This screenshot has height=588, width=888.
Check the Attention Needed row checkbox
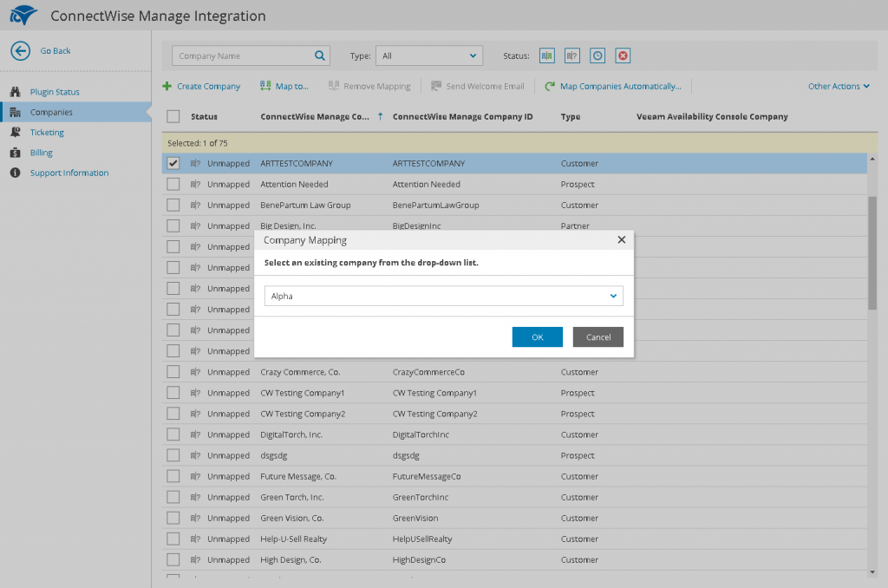click(173, 184)
